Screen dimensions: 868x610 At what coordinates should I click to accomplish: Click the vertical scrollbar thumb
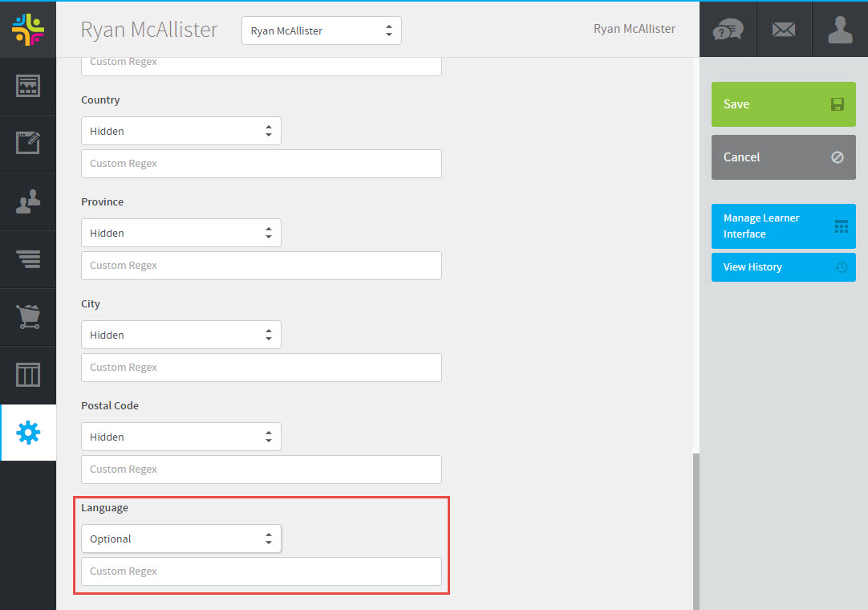point(696,531)
